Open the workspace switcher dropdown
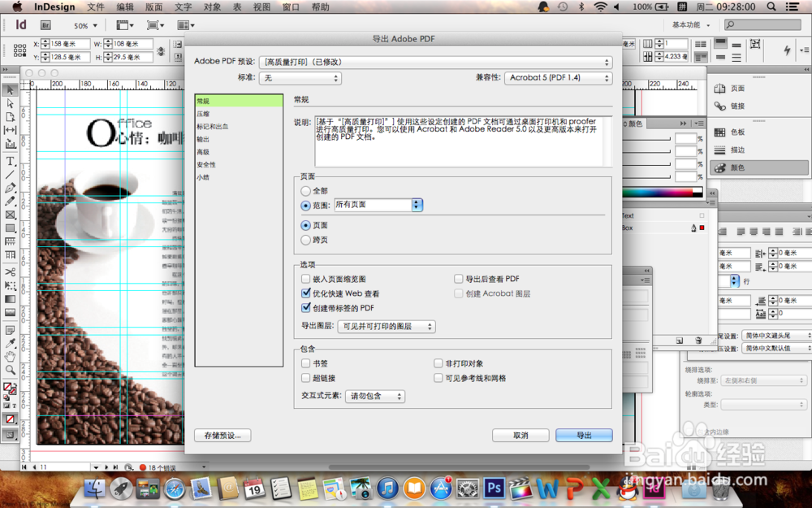This screenshot has height=508, width=812. 691,25
